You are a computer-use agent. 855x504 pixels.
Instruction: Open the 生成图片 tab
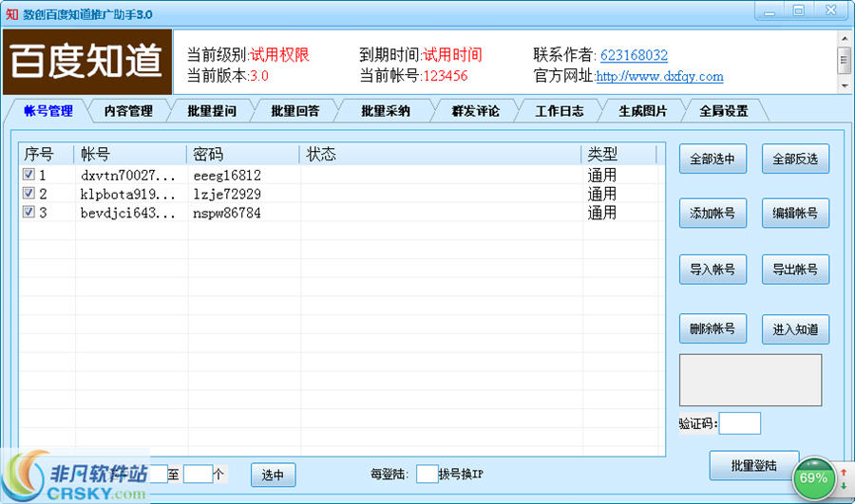[x=643, y=111]
